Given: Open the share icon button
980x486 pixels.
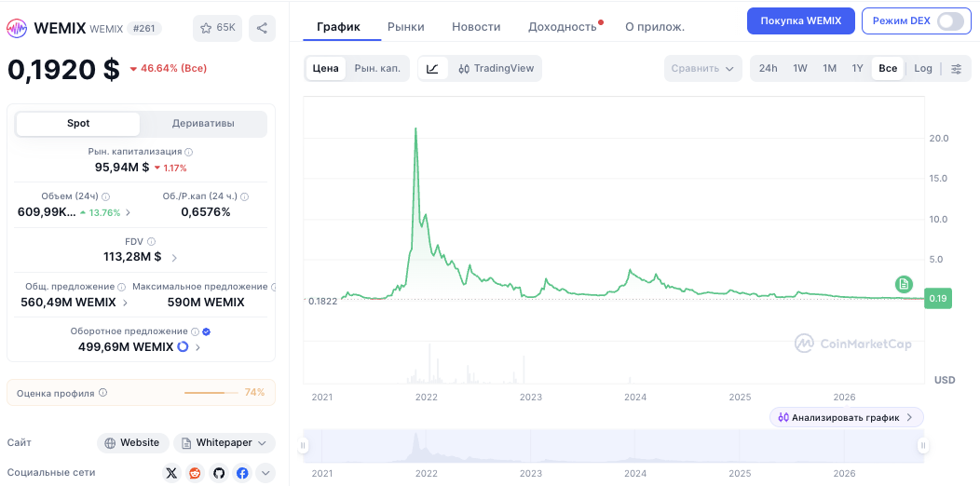Looking at the screenshot, I should [262, 28].
